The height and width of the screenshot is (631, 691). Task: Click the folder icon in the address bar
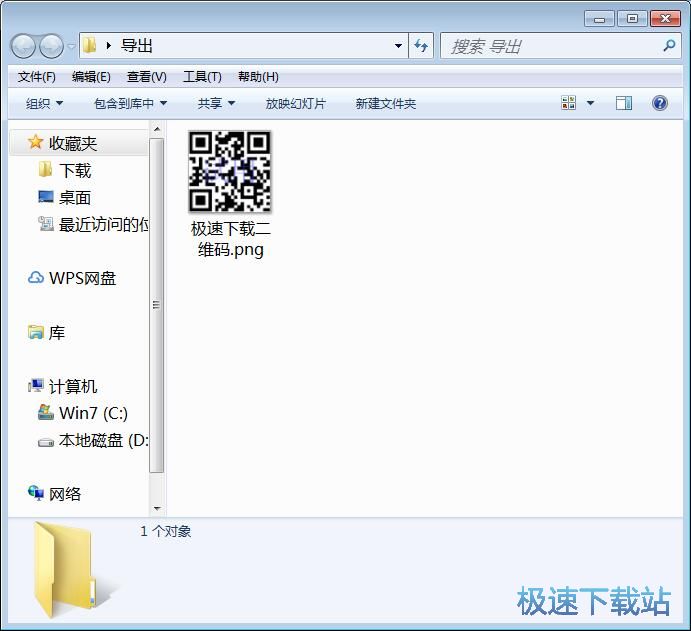click(x=89, y=45)
